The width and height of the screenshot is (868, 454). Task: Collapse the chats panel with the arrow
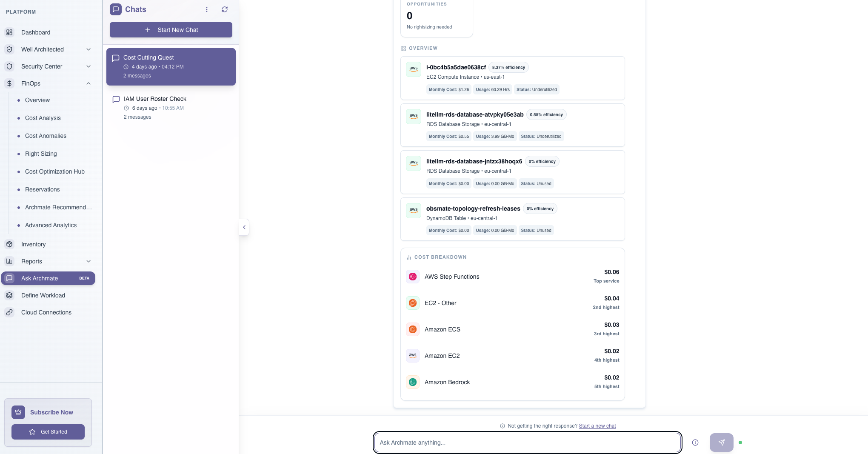[x=244, y=227]
